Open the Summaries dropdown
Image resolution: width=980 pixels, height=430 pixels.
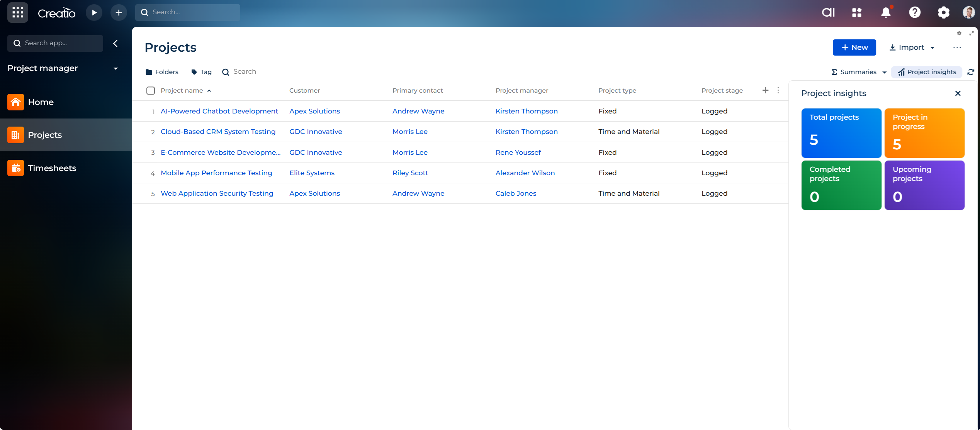click(x=858, y=72)
